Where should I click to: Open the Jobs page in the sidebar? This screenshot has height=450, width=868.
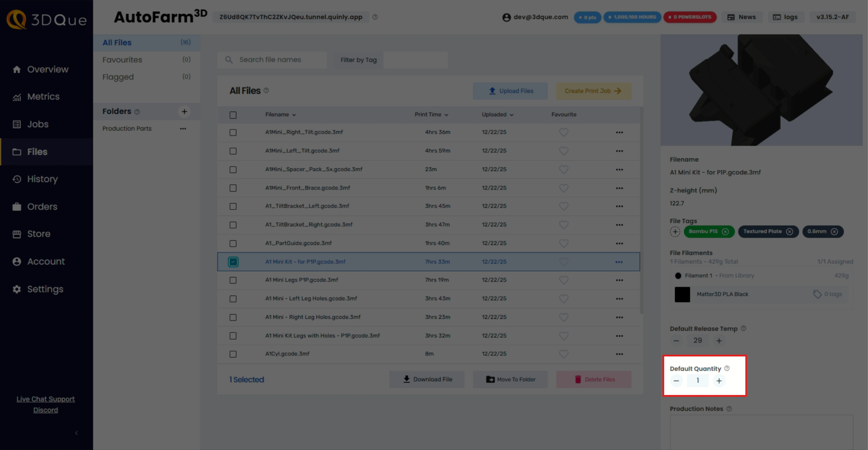(38, 124)
